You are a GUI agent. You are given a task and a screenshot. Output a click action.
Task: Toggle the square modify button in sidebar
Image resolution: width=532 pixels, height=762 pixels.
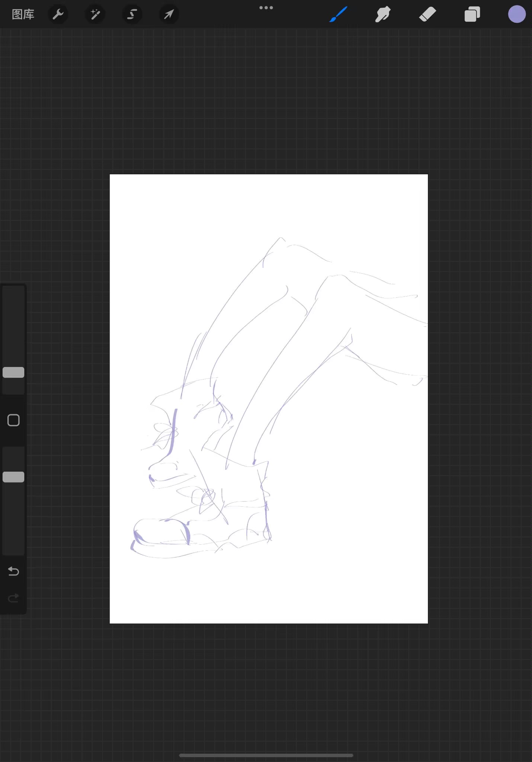click(13, 420)
